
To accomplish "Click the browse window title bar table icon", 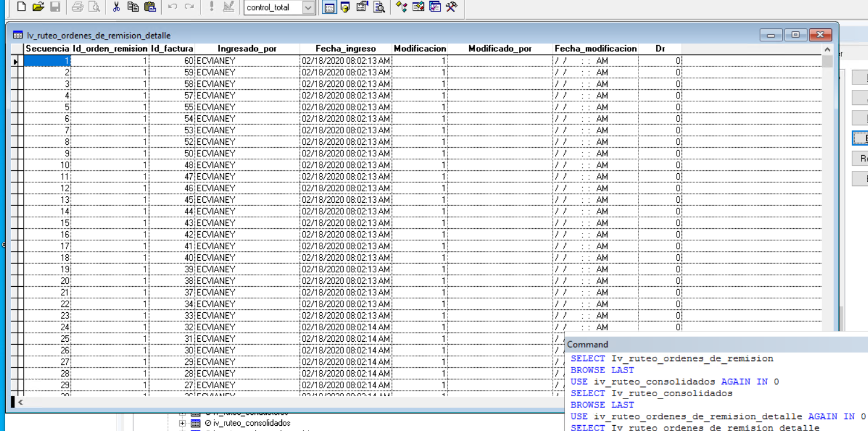I will [17, 35].
